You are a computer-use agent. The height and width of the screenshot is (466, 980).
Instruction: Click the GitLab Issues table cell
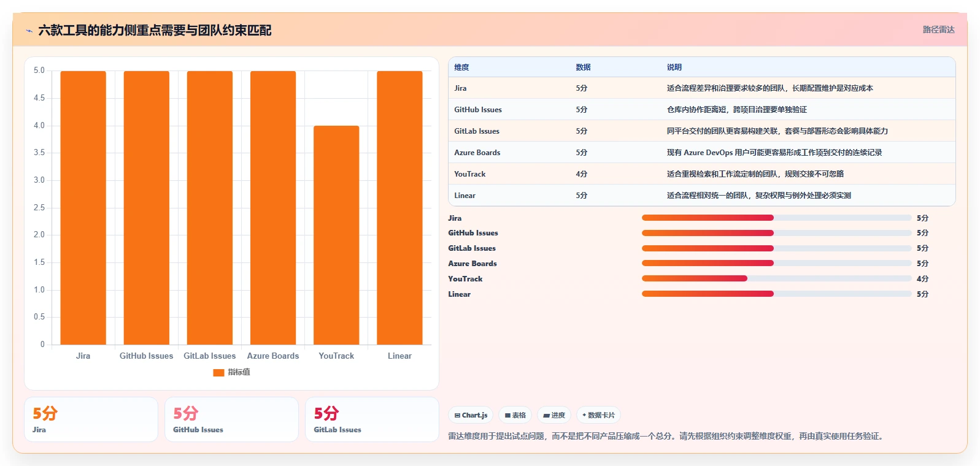[x=477, y=131]
